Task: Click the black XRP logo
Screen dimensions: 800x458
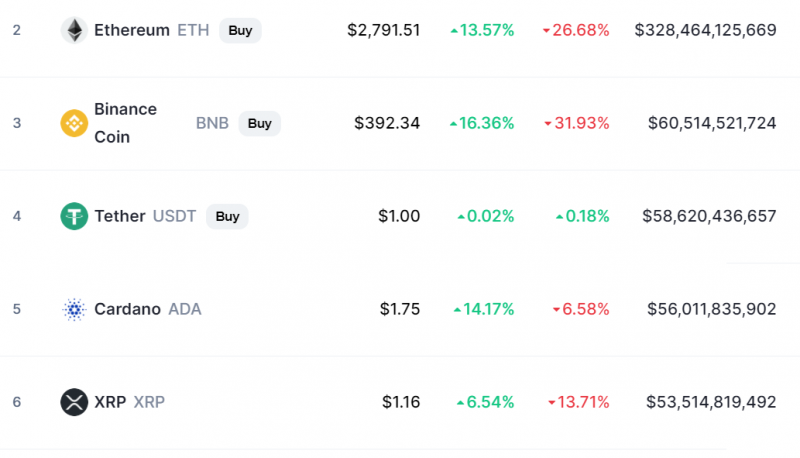Action: (74, 402)
